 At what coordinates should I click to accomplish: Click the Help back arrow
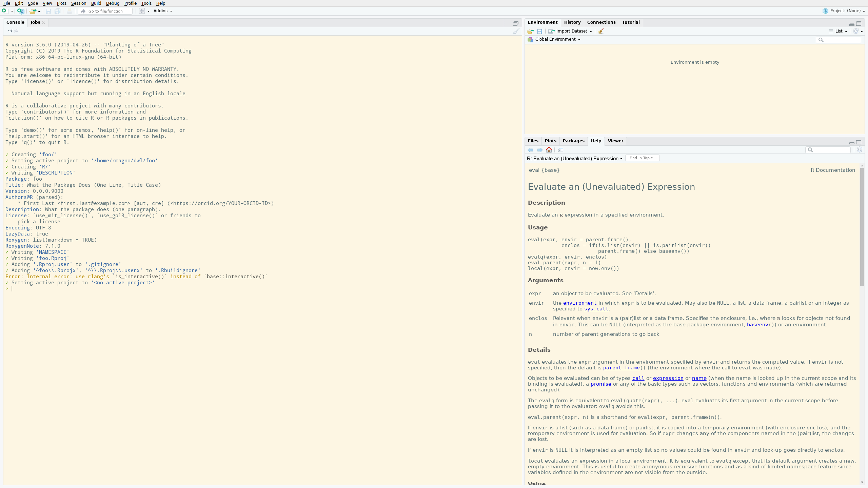point(530,150)
